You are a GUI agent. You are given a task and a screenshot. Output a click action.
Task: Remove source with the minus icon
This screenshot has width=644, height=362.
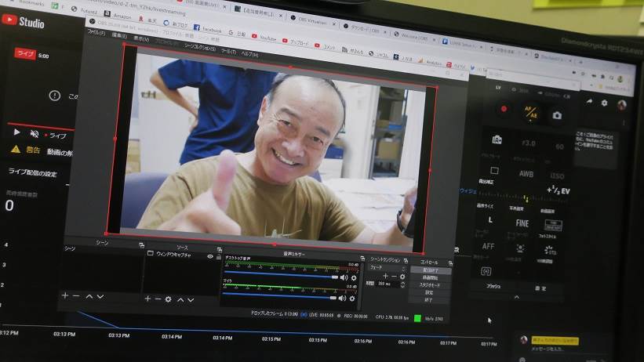(158, 299)
